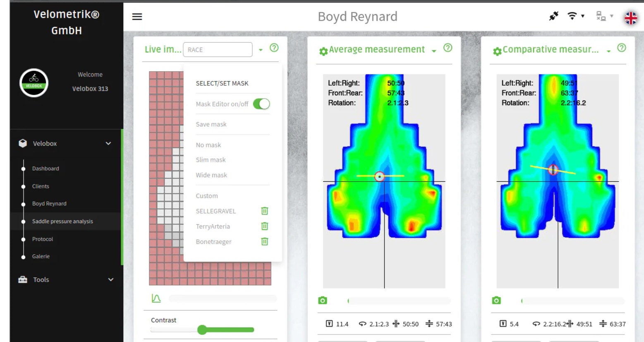Delete the TerryArteria custom mask
The image size is (644, 342).
point(265,226)
